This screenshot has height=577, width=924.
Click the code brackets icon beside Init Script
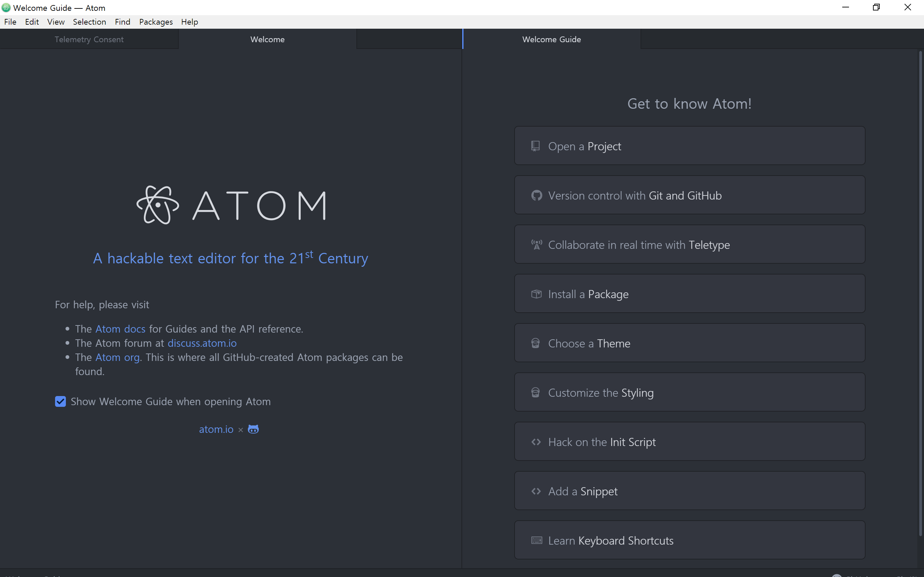click(x=536, y=442)
